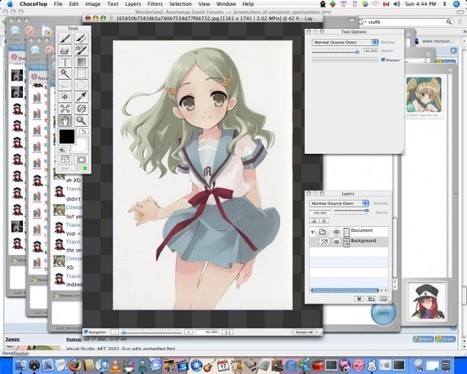Open the Edit menu
Image resolution: width=467 pixels, height=374 pixels.
[74, 4]
